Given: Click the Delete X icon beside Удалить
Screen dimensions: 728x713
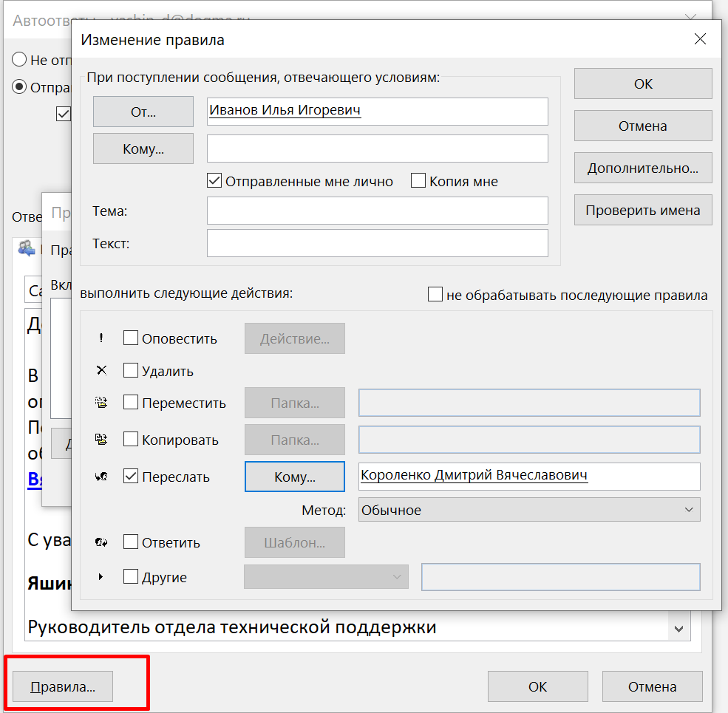Looking at the screenshot, I should point(102,371).
